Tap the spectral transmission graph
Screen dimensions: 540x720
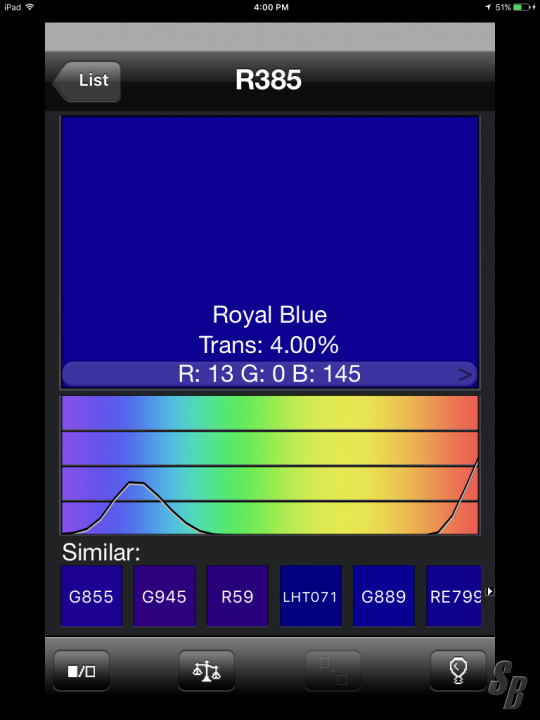coord(270,465)
